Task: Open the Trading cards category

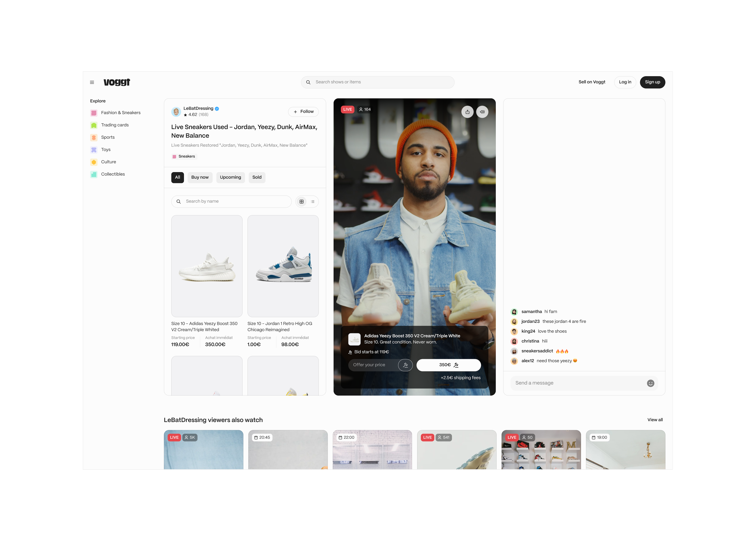Action: pyautogui.click(x=115, y=125)
